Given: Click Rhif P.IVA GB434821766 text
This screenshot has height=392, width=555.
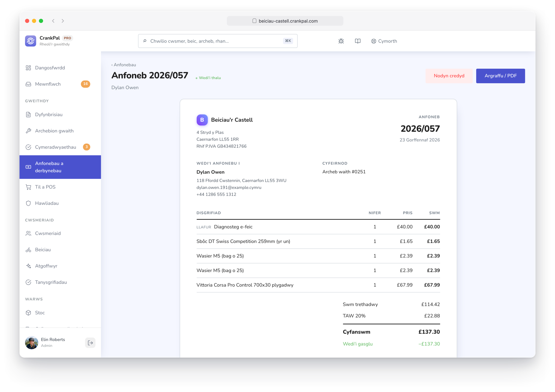Looking at the screenshot, I should click(222, 146).
